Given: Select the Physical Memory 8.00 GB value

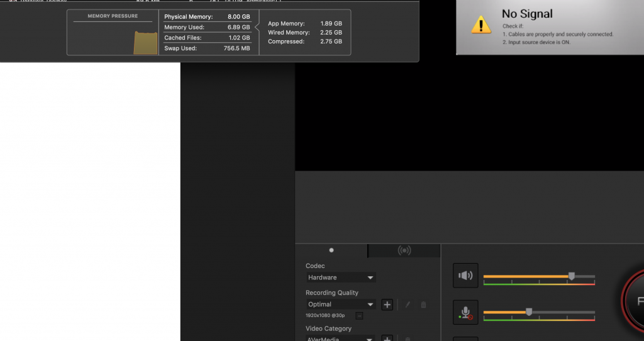Looking at the screenshot, I should (238, 17).
